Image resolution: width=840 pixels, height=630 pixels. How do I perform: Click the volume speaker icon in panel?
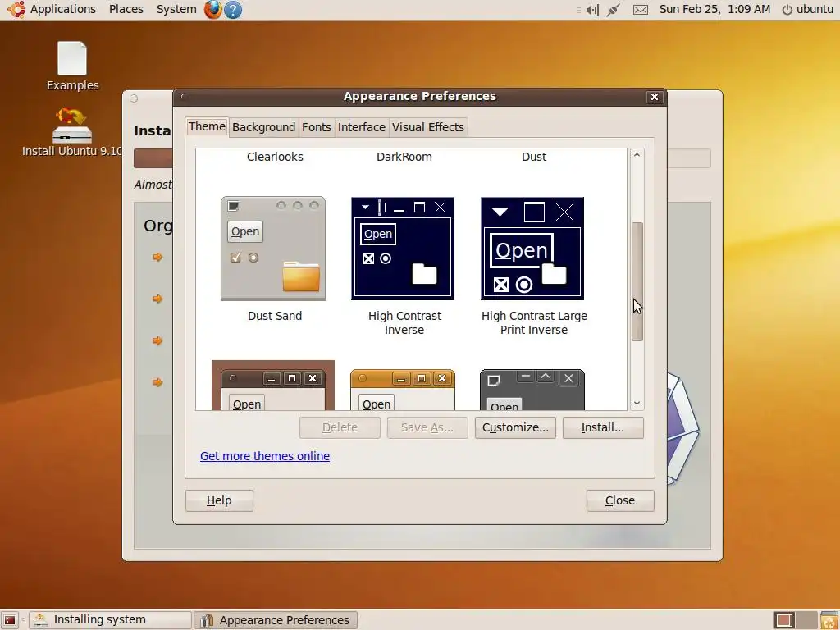point(592,10)
